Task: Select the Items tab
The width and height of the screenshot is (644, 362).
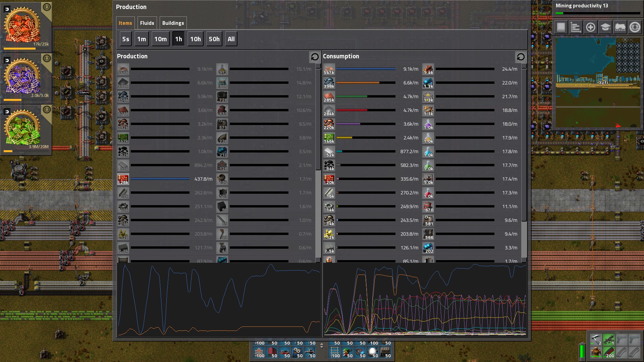Action: point(125,23)
